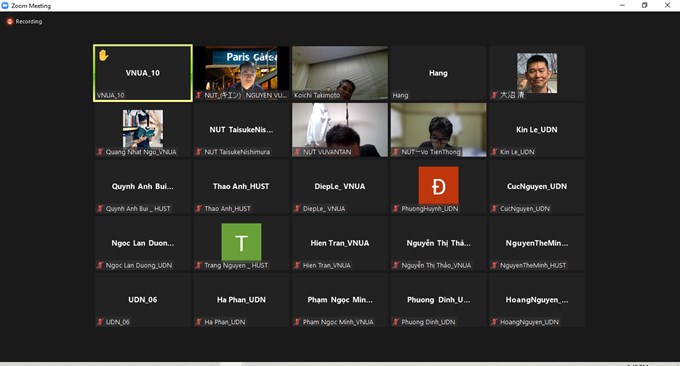Click the 'HoangNguyen_...' tile name
680x366 pixels.
point(537,300)
